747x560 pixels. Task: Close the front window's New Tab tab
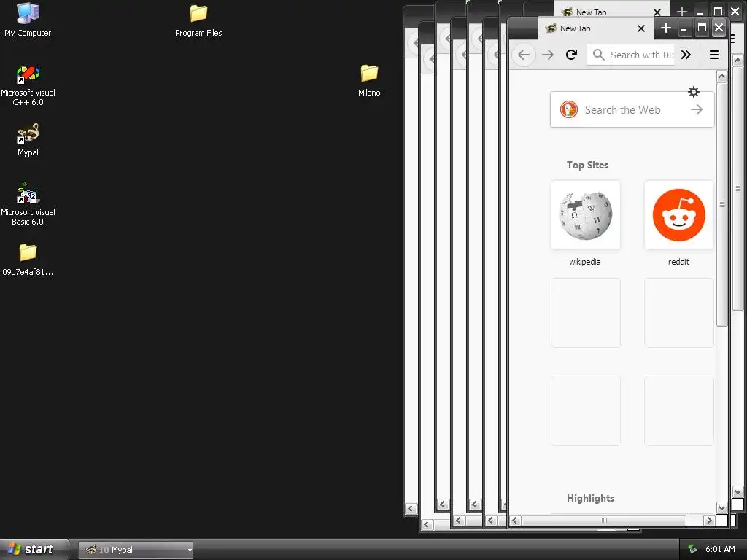(x=641, y=28)
